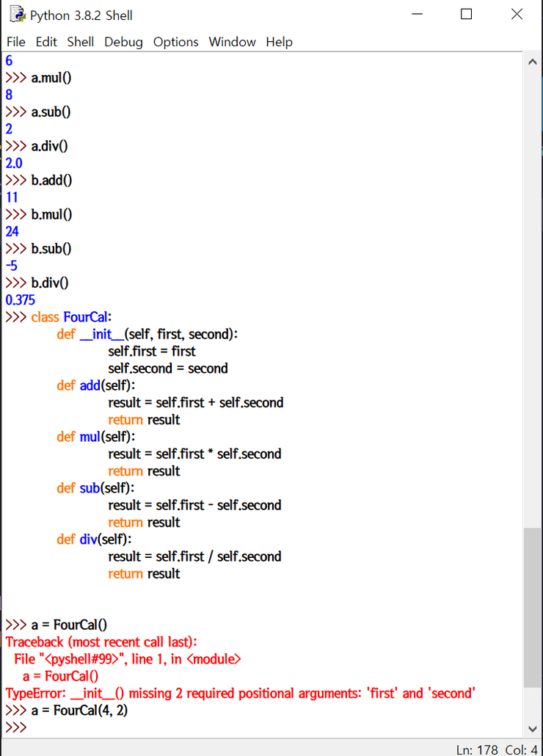This screenshot has height=756, width=543.
Task: Open the Debug menu
Action: 123,42
